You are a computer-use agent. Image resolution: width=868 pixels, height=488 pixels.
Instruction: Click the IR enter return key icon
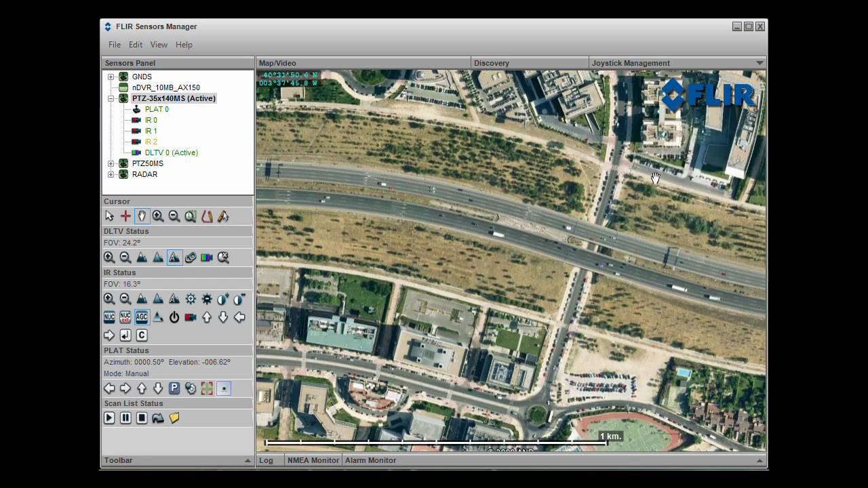(125, 335)
